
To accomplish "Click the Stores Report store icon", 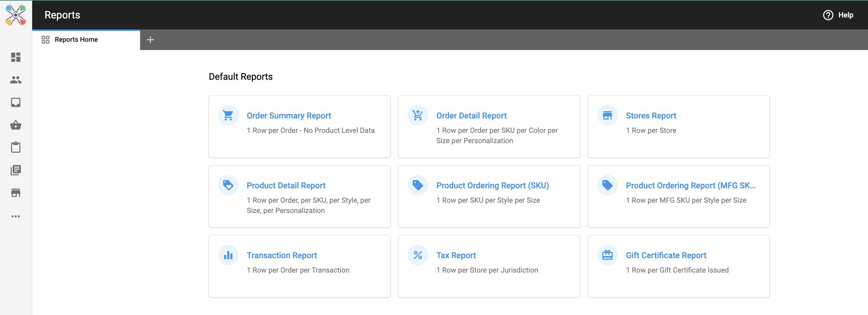I will [607, 116].
